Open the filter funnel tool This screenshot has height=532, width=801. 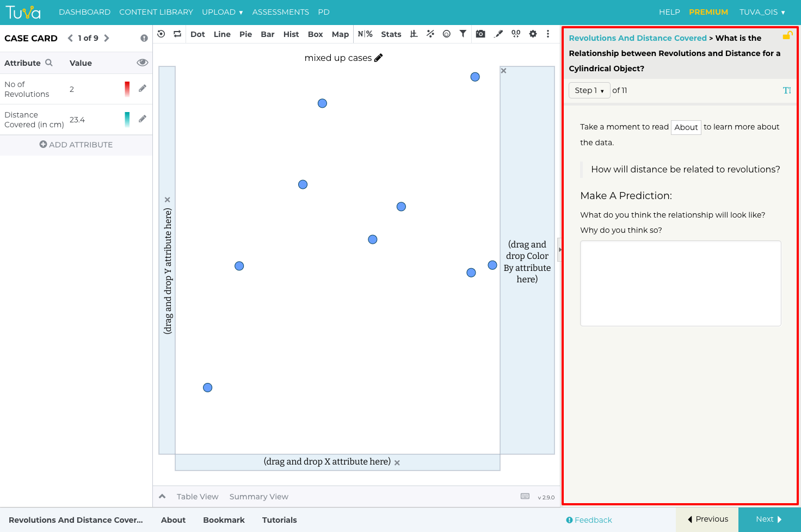tap(463, 34)
